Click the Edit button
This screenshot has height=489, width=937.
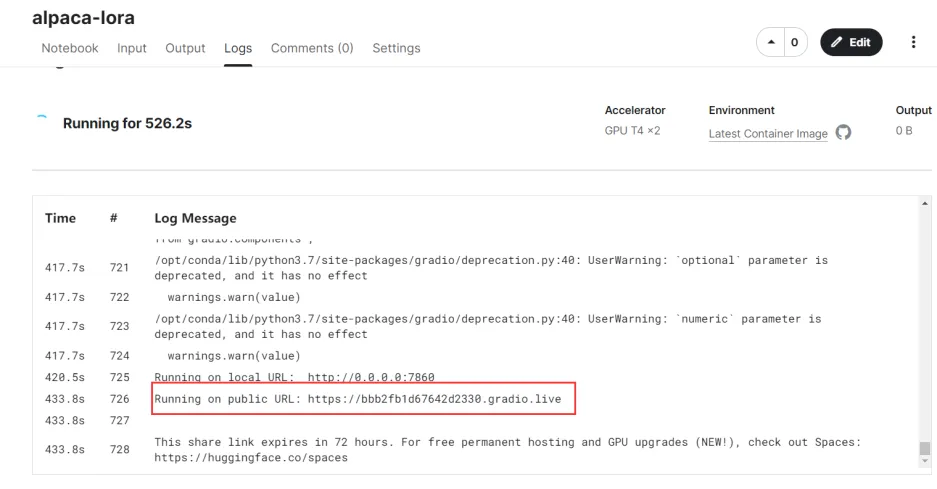851,42
